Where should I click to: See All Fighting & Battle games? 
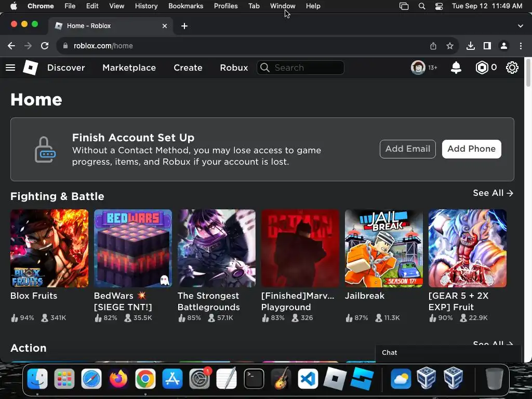pyautogui.click(x=493, y=193)
